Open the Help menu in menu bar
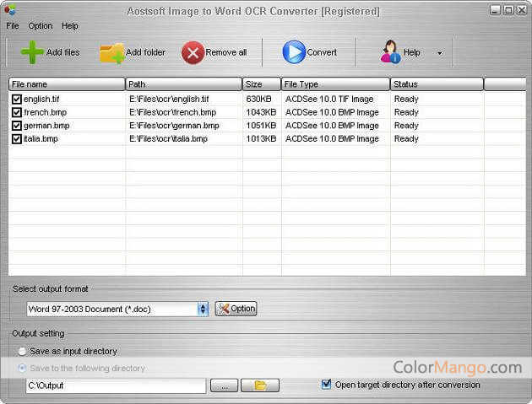Screen dimensions: 532x404 (70, 26)
